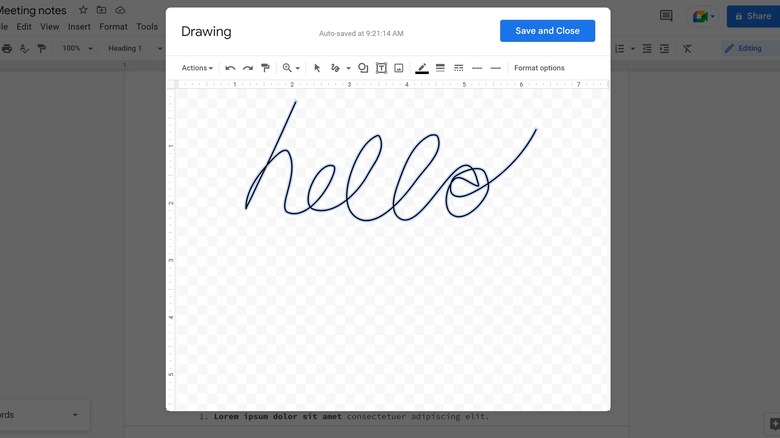Insert a text box
The height and width of the screenshot is (438, 780).
tap(381, 68)
